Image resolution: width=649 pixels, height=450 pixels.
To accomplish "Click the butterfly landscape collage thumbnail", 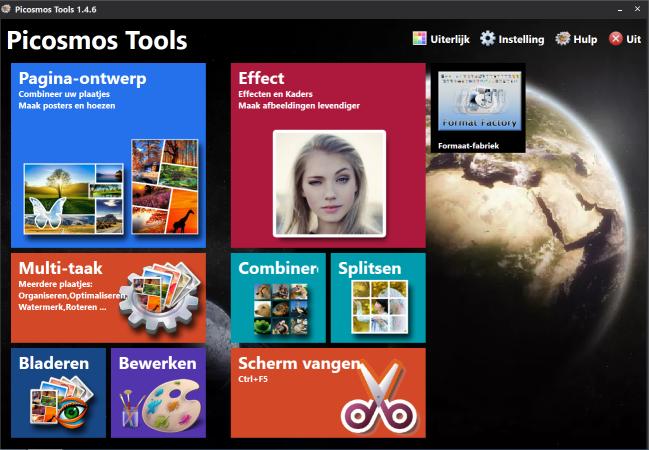I will [x=74, y=199].
